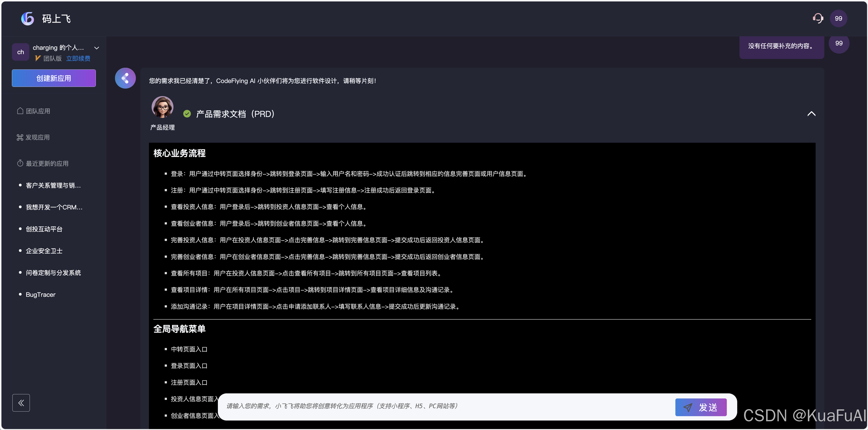Viewport: 868px width, 430px height.
Task: Click the 99 user avatar in header
Action: (x=838, y=18)
